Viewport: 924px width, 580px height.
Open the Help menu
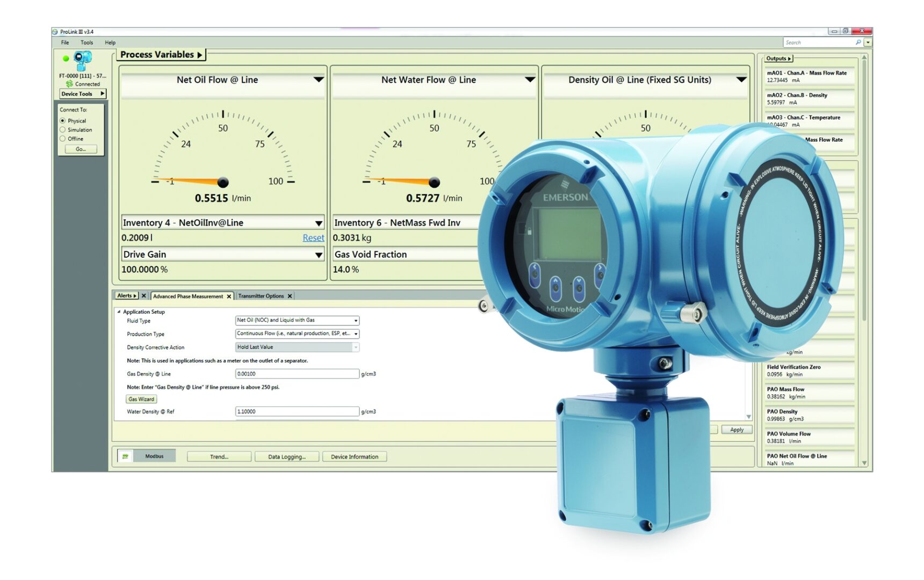coord(110,42)
